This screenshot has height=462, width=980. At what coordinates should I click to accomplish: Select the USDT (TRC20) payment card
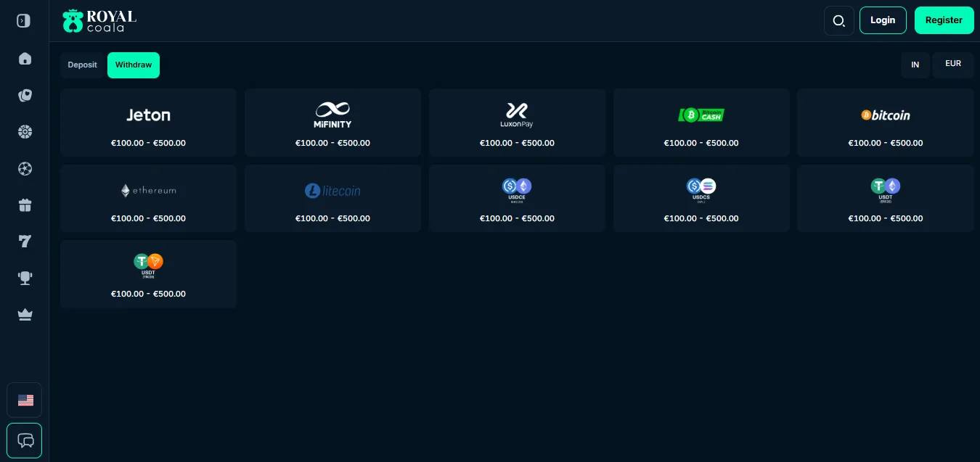tap(148, 274)
